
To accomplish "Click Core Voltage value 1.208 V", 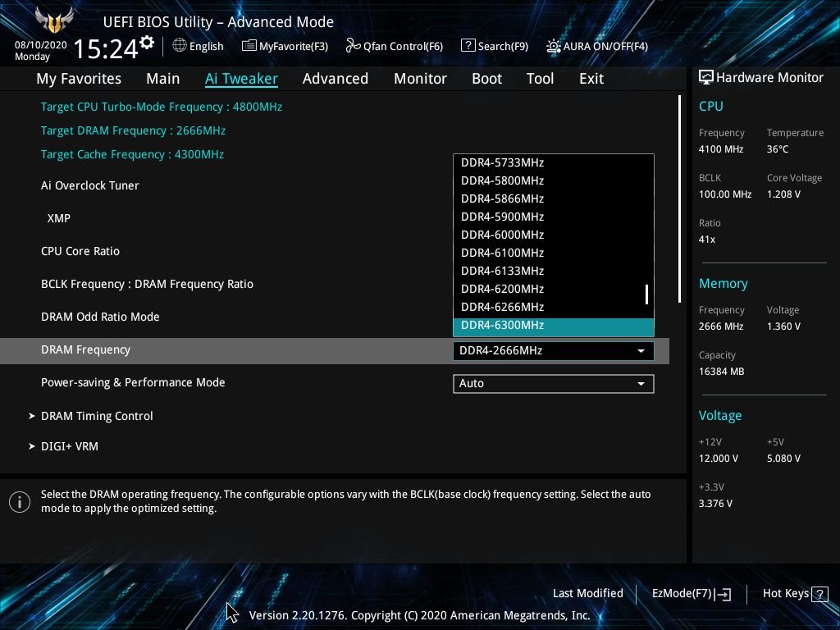I will pos(783,194).
